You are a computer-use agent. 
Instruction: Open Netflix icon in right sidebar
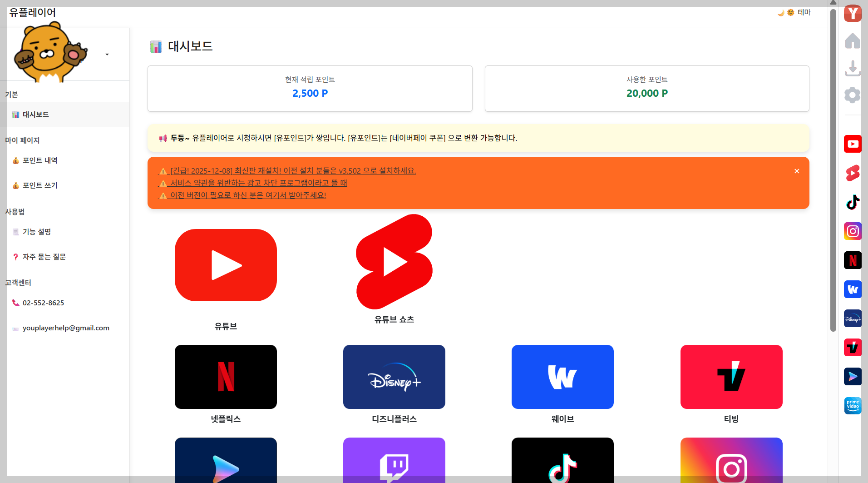(x=853, y=260)
